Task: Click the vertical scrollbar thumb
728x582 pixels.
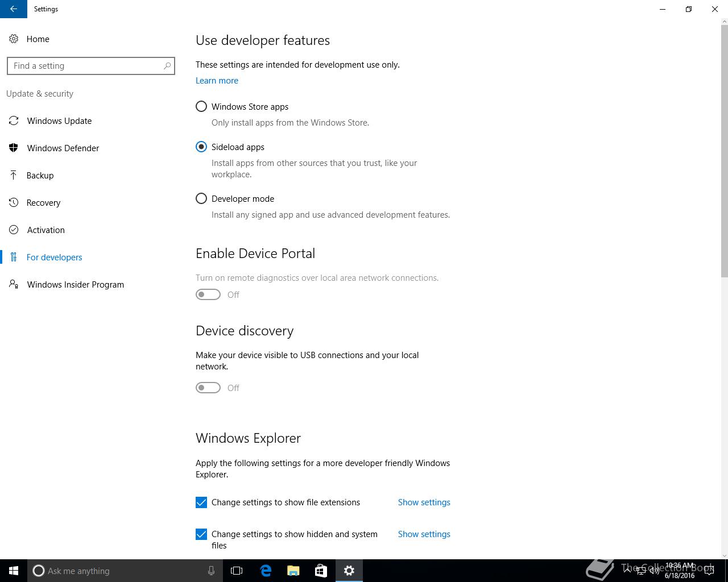Action: click(724, 152)
